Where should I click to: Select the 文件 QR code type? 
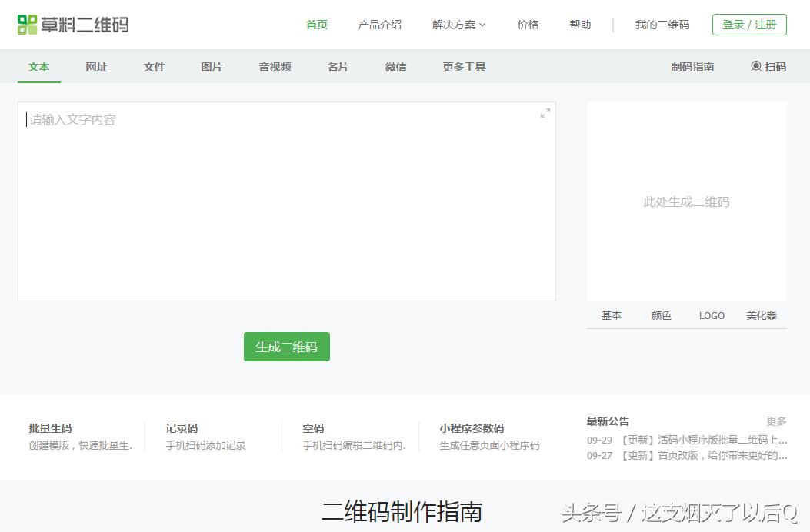click(154, 67)
